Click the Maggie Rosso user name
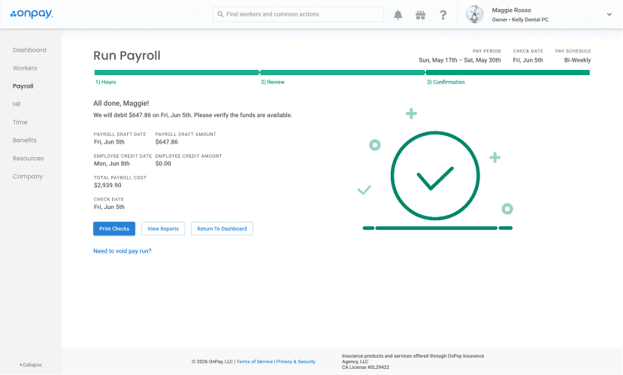Screen dimensions: 623x375 coord(511,10)
